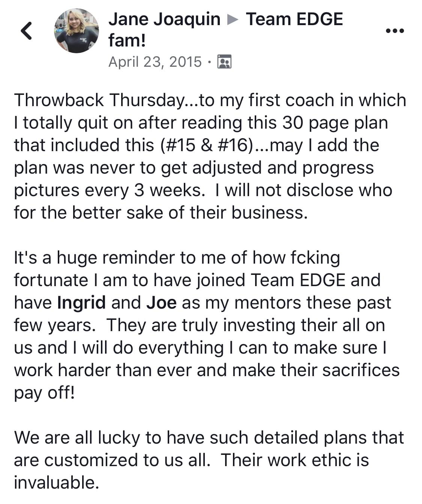
Task: Open Jane Joaquin's profile picture
Action: click(x=77, y=31)
